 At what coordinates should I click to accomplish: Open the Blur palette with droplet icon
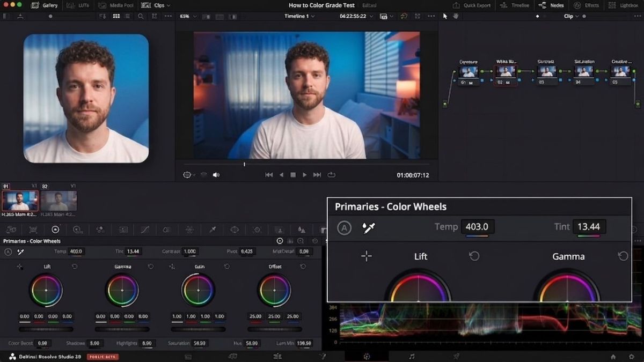302,230
